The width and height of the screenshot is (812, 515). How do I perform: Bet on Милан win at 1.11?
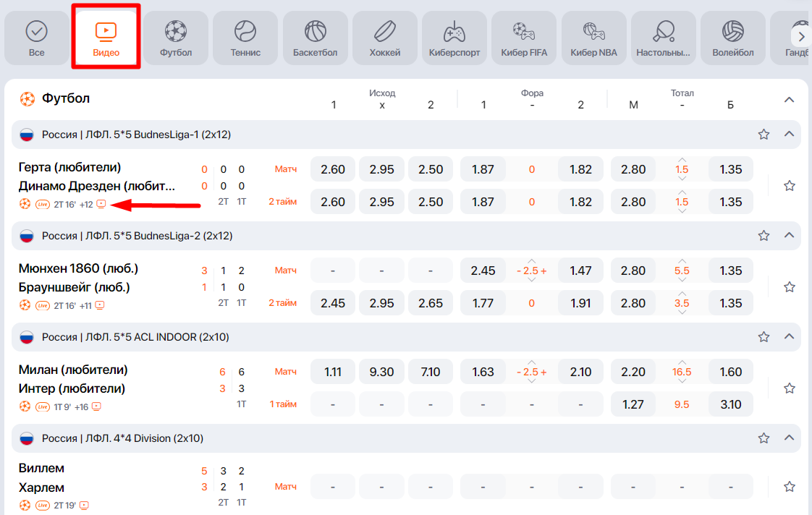coord(333,372)
